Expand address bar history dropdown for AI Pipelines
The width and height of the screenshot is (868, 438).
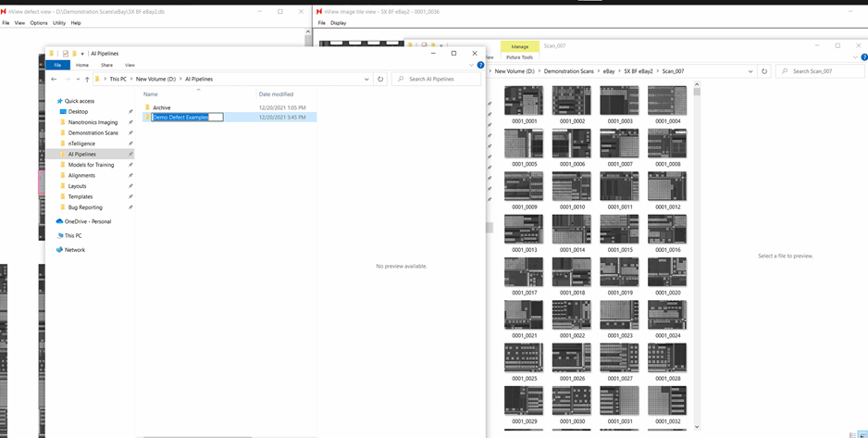pyautogui.click(x=367, y=79)
